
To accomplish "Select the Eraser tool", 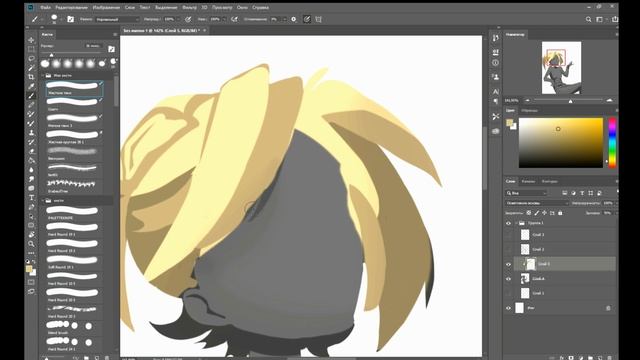I will click(31, 151).
